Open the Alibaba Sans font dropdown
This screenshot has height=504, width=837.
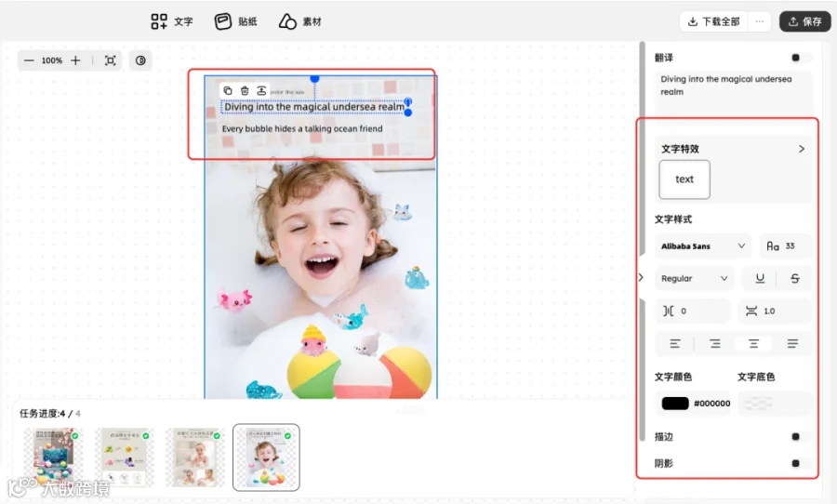point(703,246)
